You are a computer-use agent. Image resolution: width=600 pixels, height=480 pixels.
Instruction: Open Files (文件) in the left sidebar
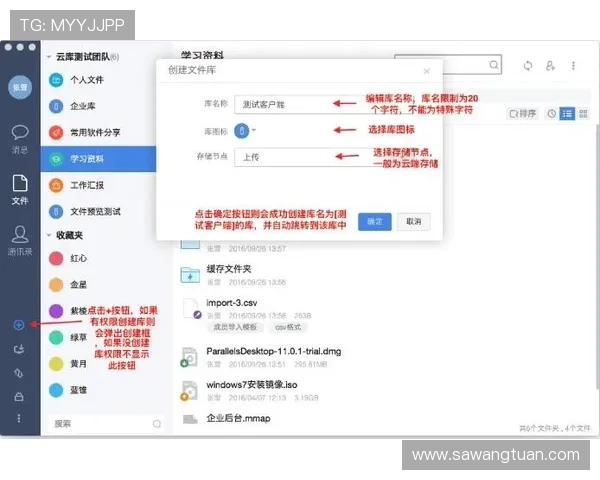coord(20,190)
